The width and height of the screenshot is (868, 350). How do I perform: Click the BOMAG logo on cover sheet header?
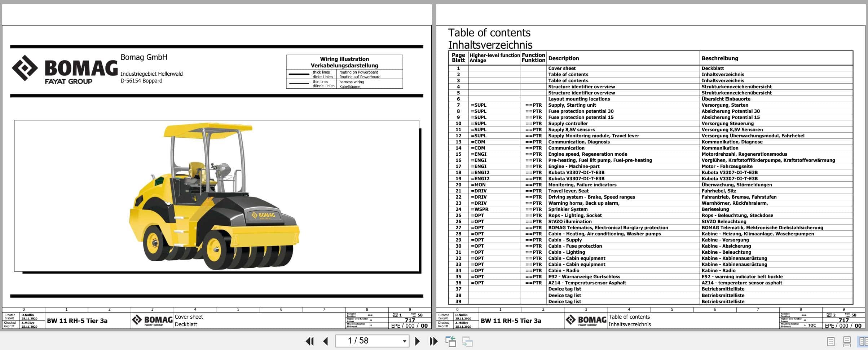tap(65, 70)
